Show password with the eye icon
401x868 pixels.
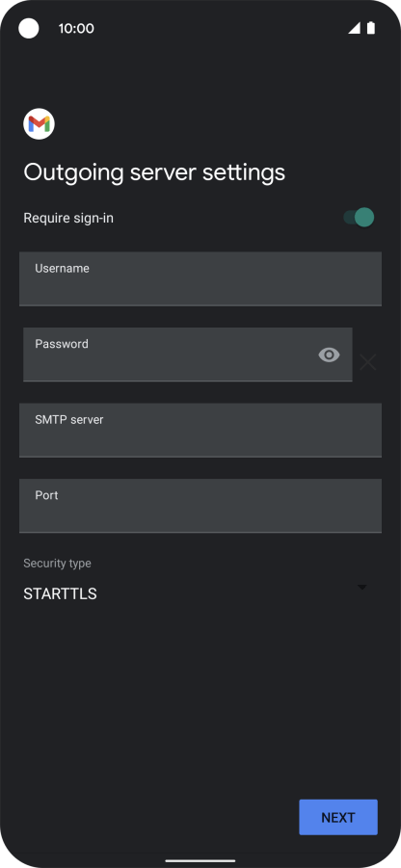329,355
